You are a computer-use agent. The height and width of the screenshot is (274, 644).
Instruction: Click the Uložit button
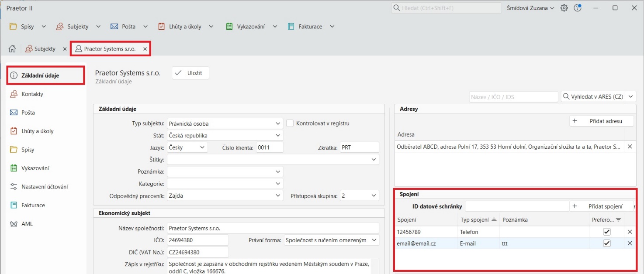[190, 73]
